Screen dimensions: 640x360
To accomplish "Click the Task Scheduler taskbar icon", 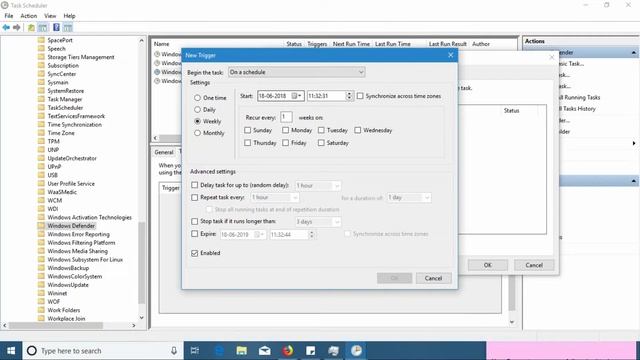I will click(x=356, y=351).
